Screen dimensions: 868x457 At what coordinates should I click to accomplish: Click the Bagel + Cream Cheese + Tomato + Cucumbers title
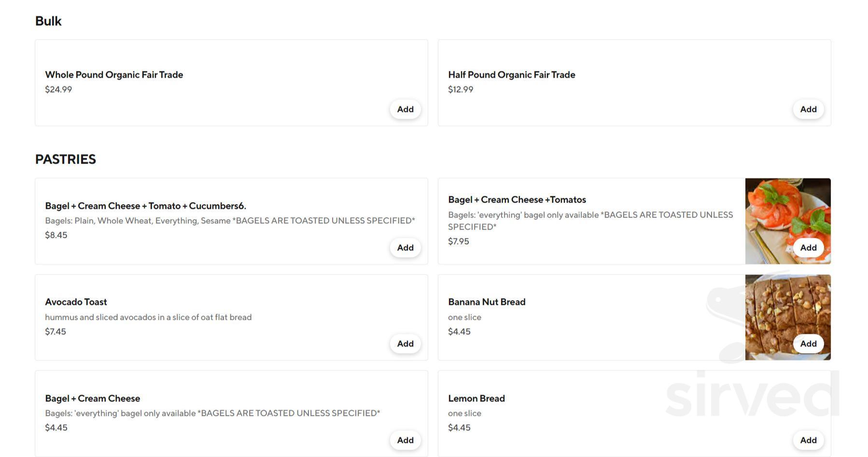click(145, 206)
